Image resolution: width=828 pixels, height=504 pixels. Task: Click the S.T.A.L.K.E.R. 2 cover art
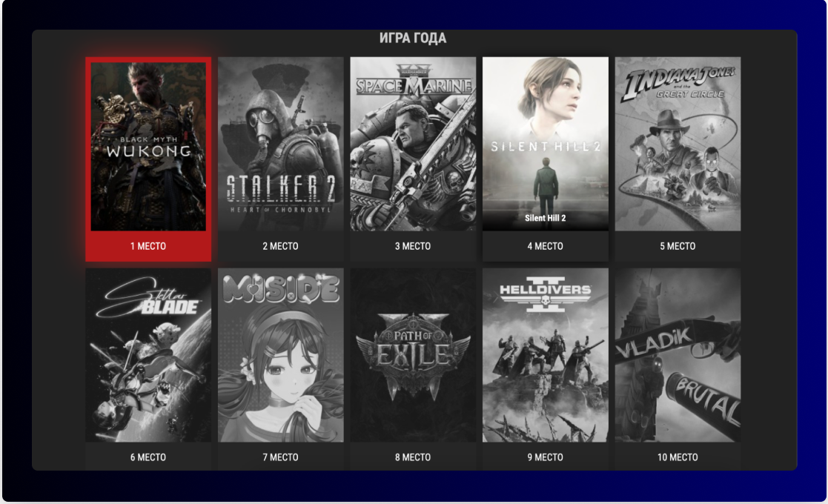click(x=280, y=145)
